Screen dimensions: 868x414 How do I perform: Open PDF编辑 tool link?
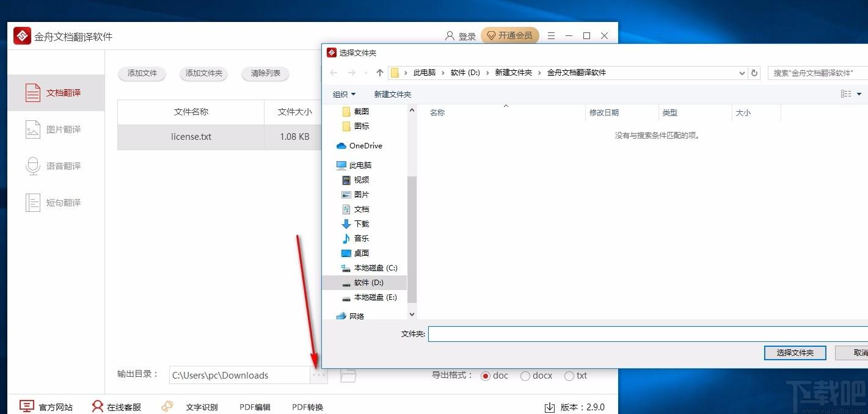(255, 407)
